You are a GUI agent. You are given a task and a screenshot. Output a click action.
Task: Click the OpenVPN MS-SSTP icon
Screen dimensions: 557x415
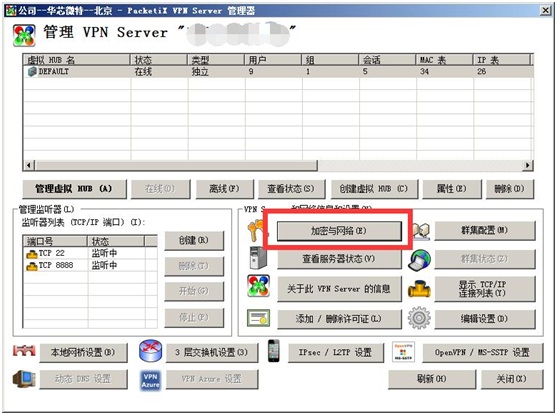(x=404, y=352)
